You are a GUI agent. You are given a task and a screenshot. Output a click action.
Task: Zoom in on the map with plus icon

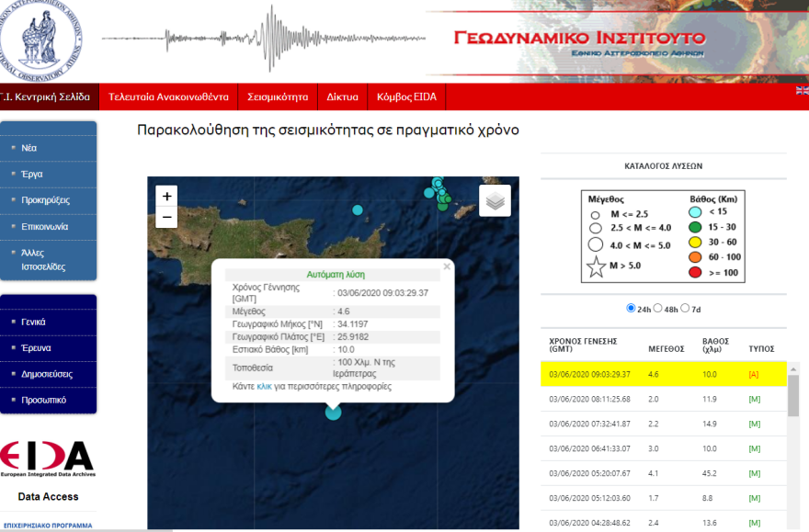coord(165,196)
